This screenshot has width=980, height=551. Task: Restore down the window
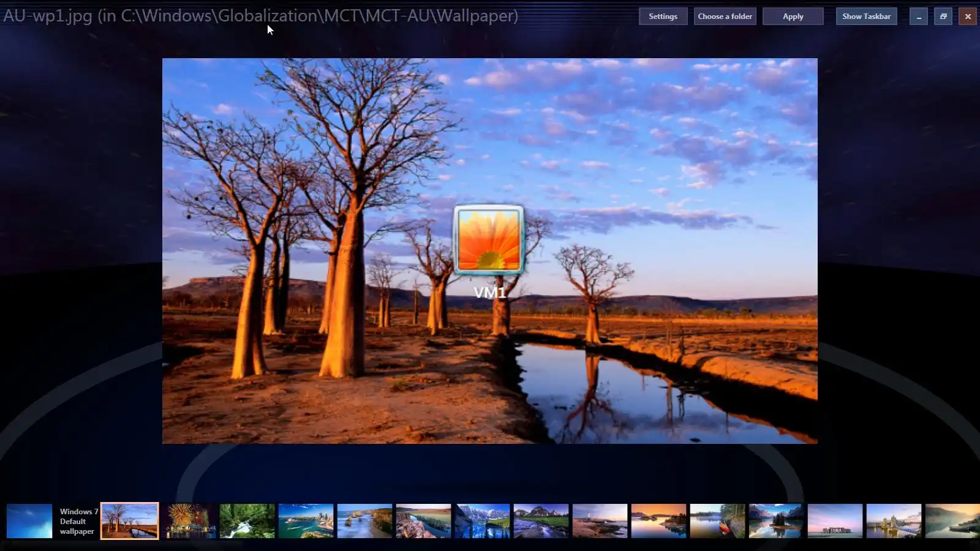[943, 17]
